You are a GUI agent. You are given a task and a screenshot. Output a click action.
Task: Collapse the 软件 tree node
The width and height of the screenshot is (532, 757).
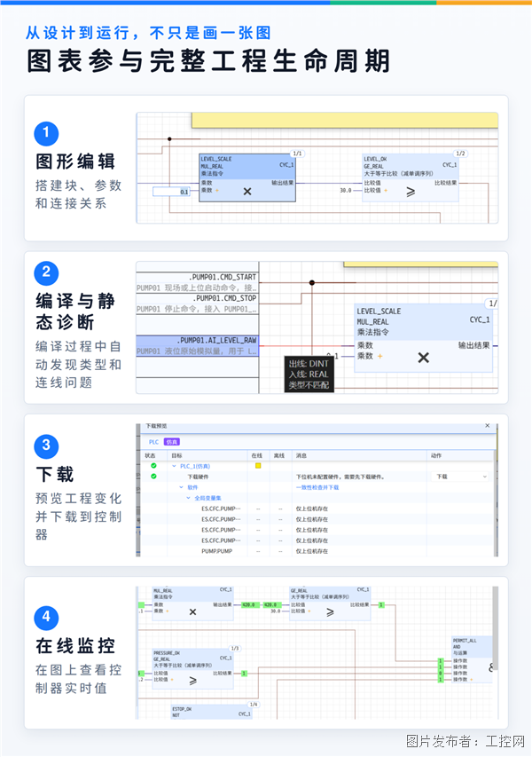coord(182,487)
